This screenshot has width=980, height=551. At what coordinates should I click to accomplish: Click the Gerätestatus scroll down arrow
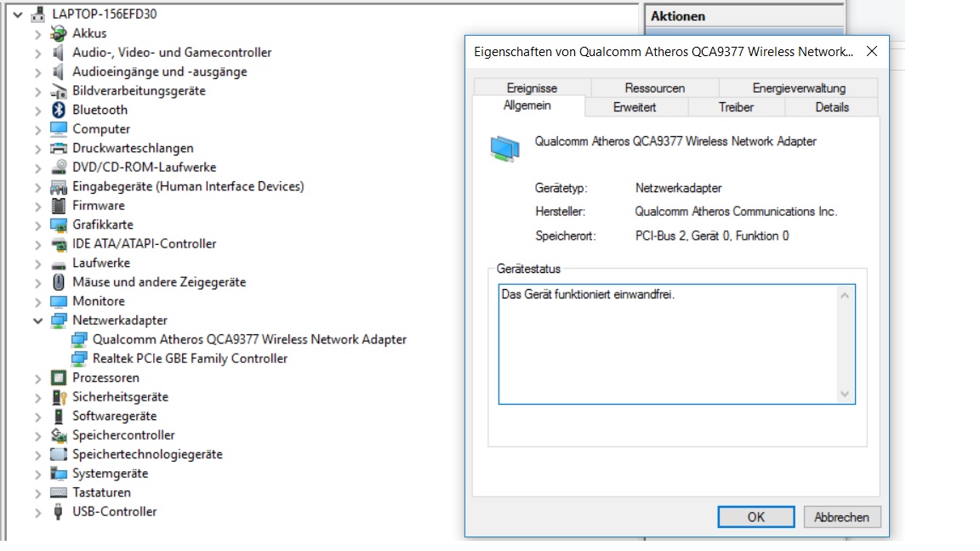(x=845, y=395)
